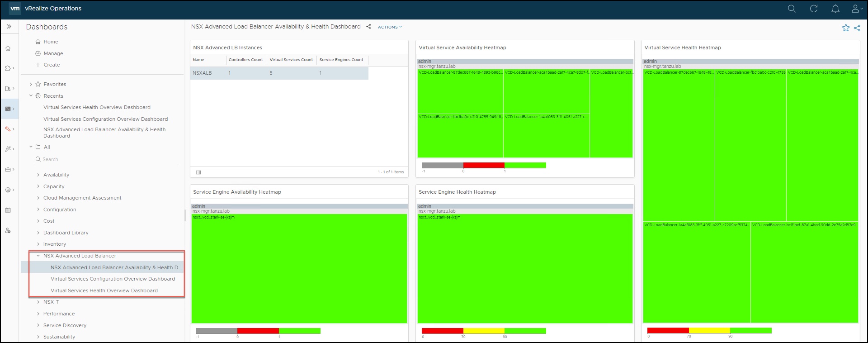Expand the left navigation rail with double arrows
Viewport: 868px width, 343px height.
(x=9, y=27)
